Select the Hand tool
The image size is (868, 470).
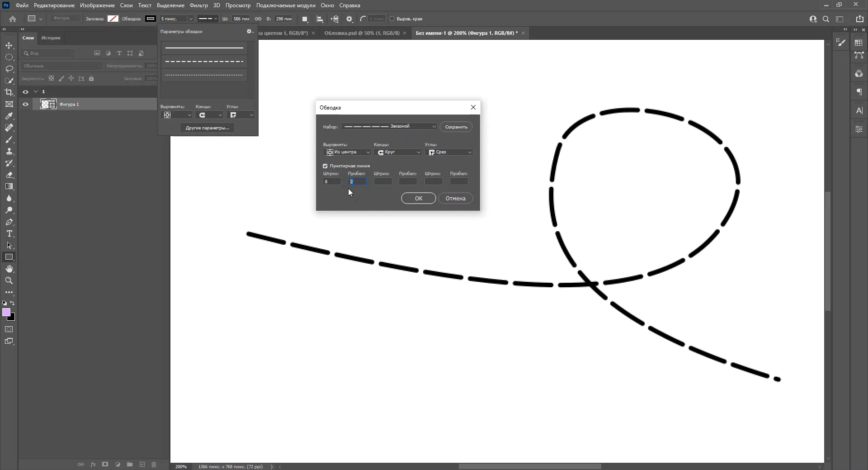pos(9,269)
